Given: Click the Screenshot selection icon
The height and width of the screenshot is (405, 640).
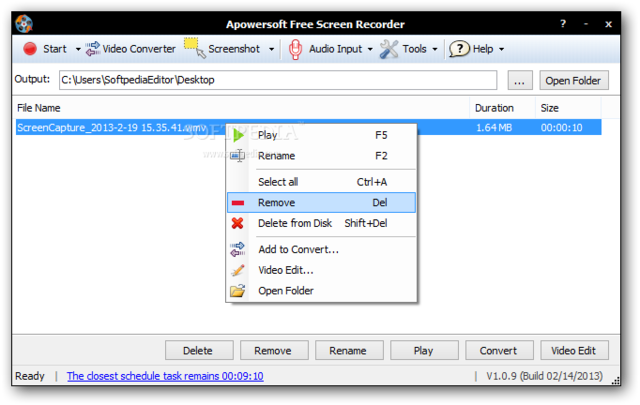Looking at the screenshot, I should [194, 48].
